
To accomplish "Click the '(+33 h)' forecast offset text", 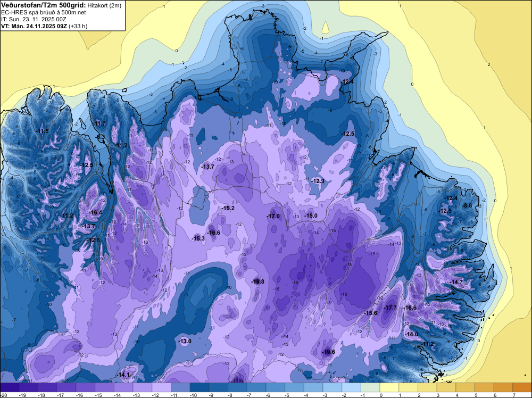I will point(78,26).
